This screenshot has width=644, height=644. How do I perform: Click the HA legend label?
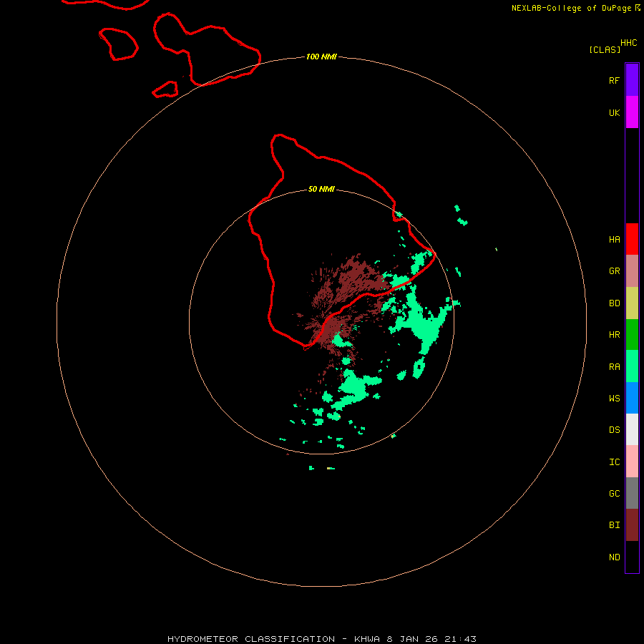(x=614, y=240)
